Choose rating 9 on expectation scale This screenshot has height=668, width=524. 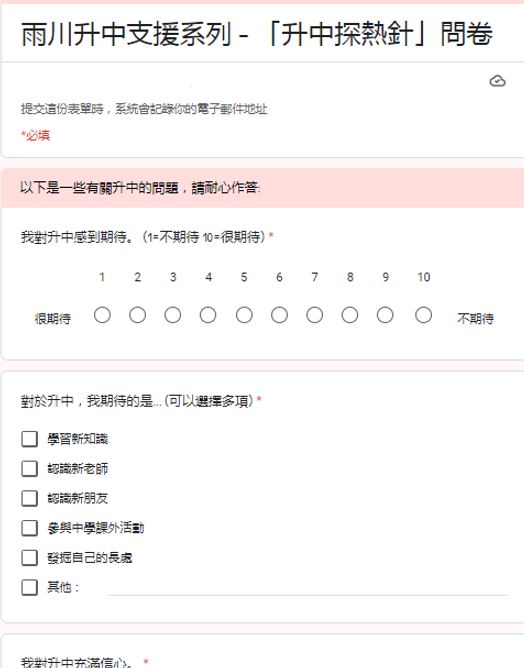385,315
